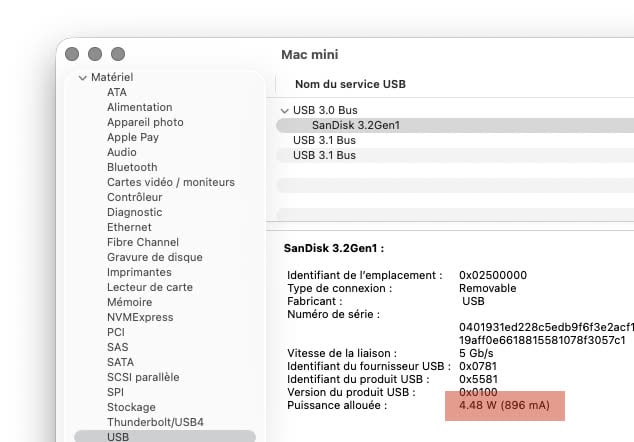Select Fibre Channel in the sidebar

143,242
